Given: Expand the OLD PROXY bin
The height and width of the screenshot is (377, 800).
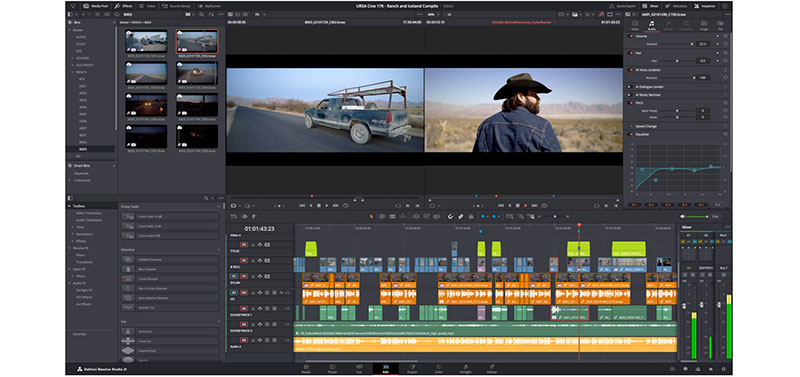Looking at the screenshot, I should click(72, 65).
